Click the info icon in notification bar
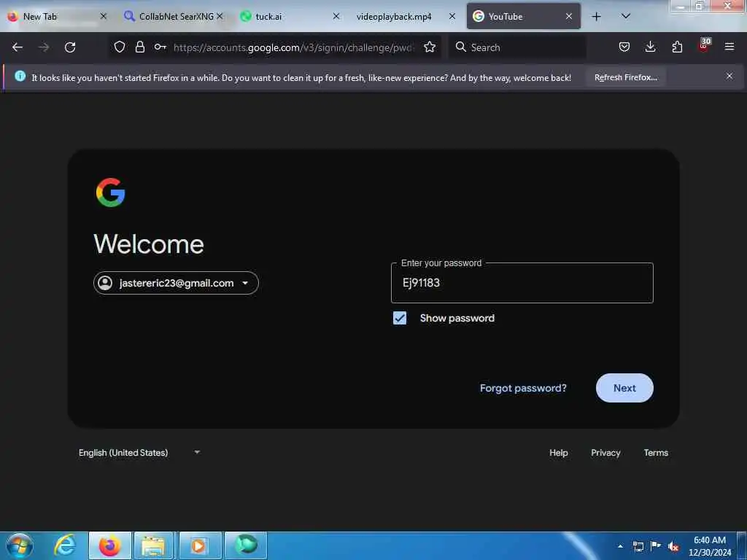 pos(20,76)
